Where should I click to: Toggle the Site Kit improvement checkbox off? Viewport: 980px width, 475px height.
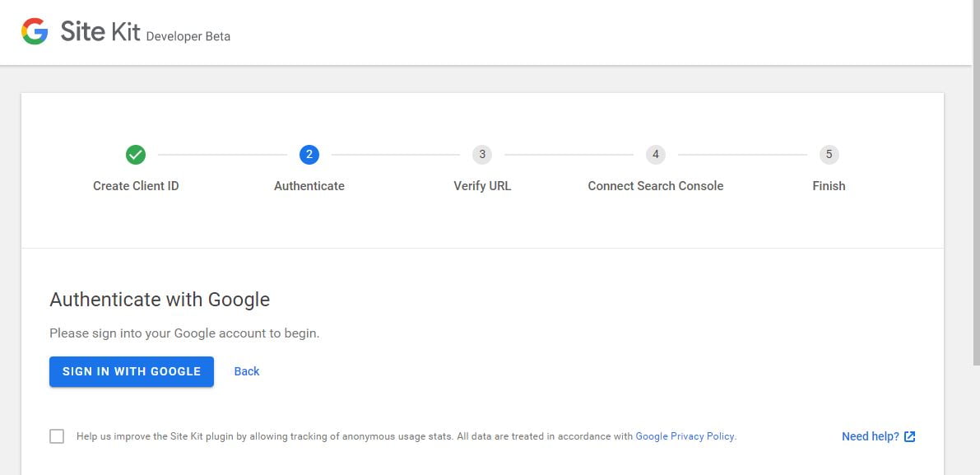point(56,435)
